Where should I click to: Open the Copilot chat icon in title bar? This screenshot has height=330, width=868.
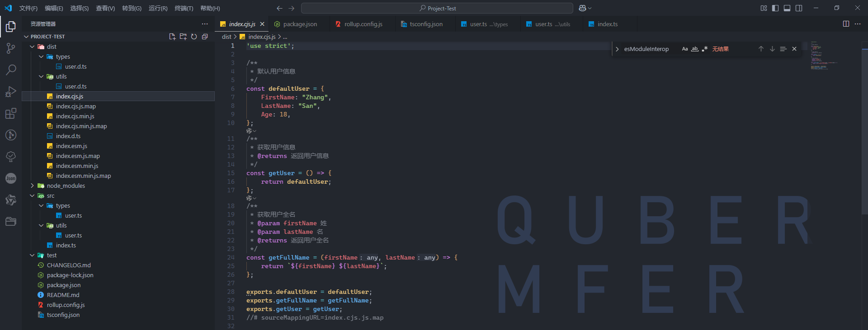583,8
